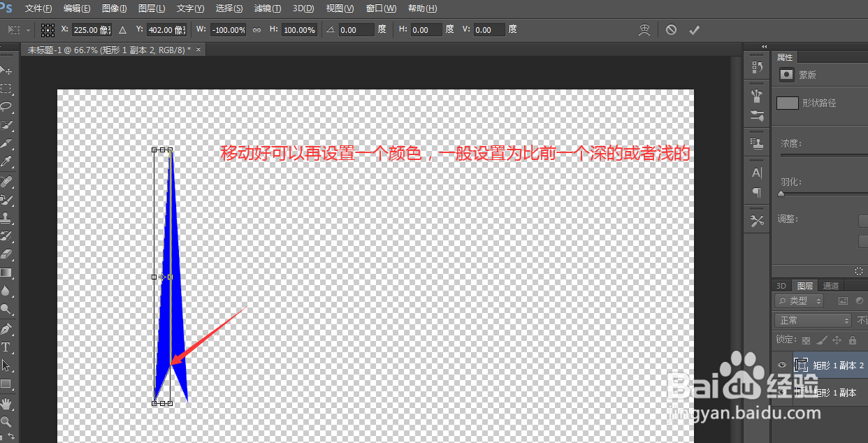Image resolution: width=868 pixels, height=443 pixels.
Task: Open the layer filter 类型 dropdown
Action: [800, 300]
